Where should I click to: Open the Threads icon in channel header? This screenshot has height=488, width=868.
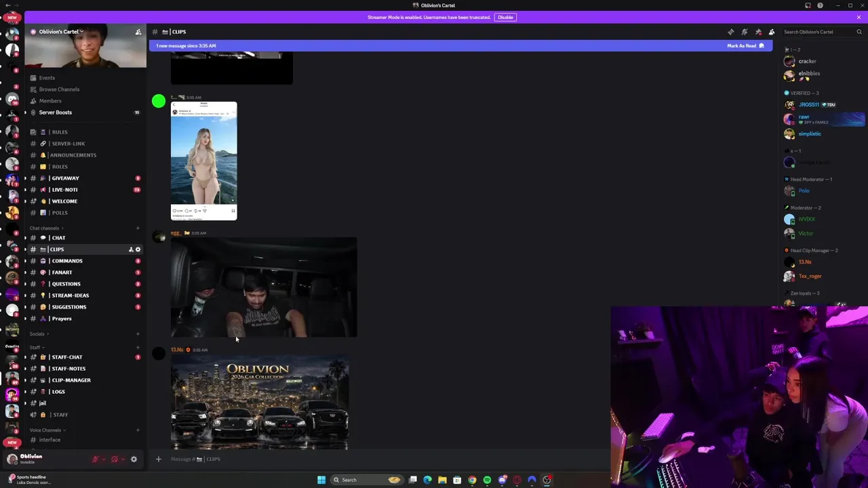coord(730,32)
